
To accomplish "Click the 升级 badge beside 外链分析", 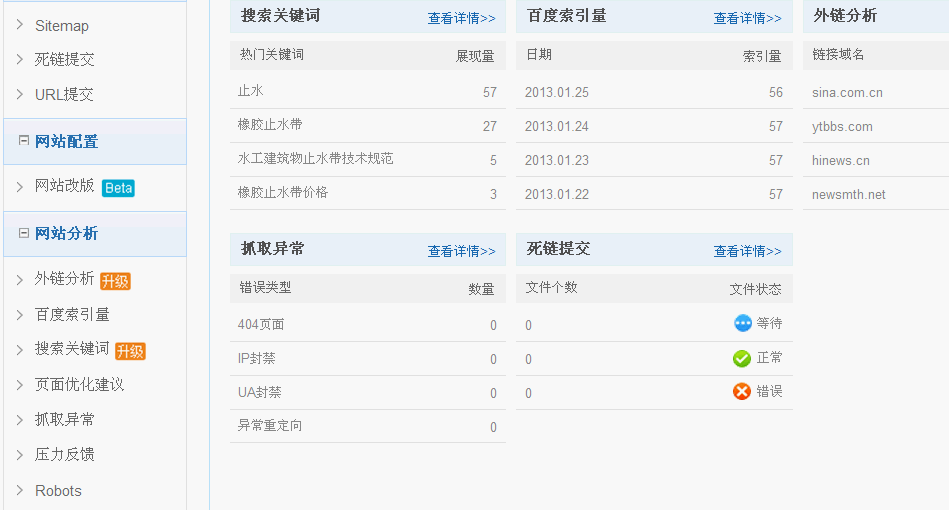I will point(115,281).
